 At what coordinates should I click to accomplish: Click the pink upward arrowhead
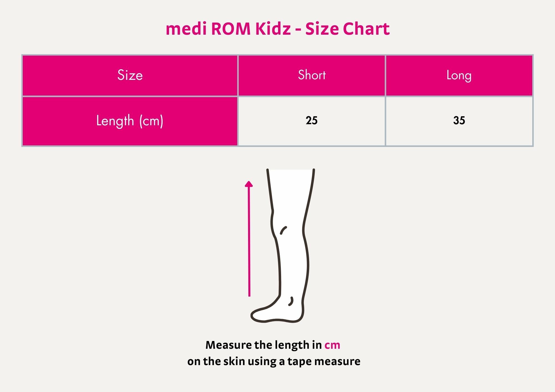pyautogui.click(x=249, y=184)
